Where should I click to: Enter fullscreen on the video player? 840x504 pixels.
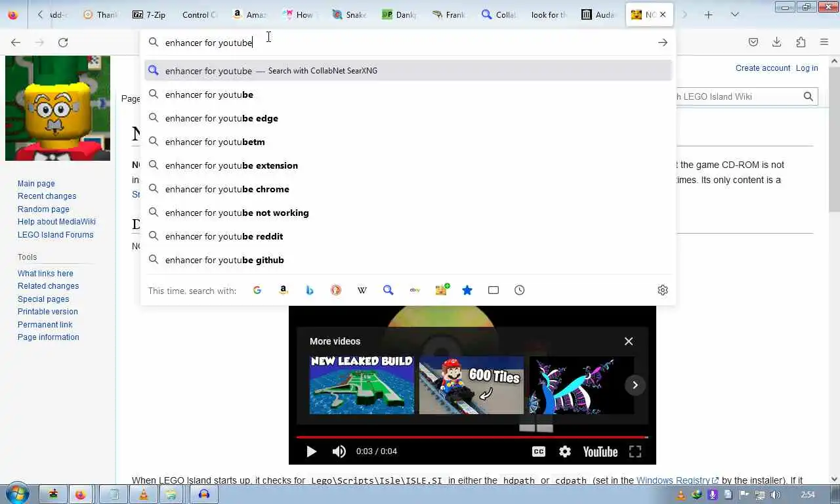pos(635,451)
